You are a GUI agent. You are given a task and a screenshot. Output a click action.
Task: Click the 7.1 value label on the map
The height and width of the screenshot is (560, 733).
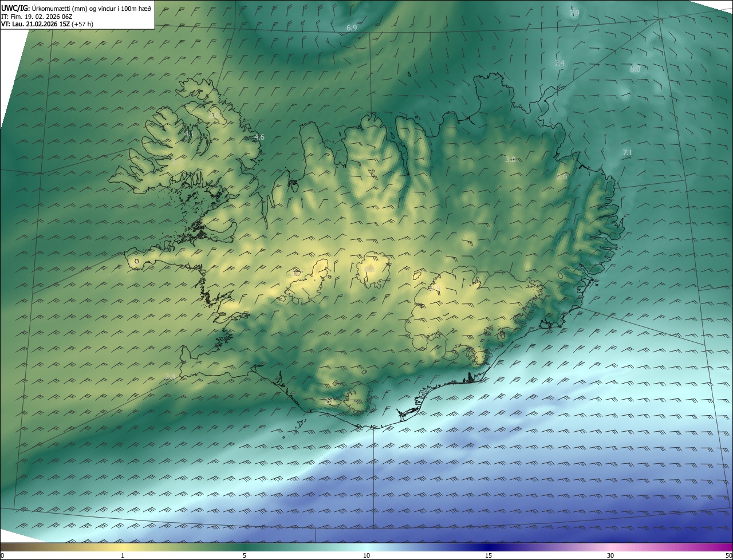627,152
